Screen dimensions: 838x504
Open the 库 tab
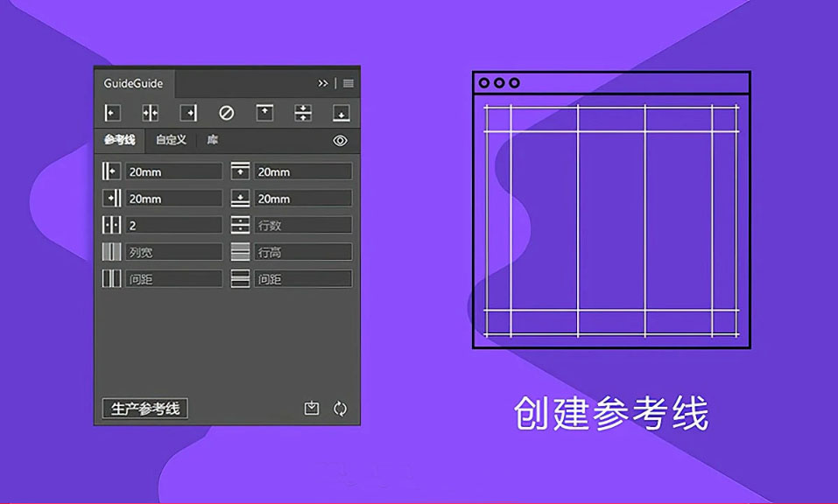pos(213,140)
